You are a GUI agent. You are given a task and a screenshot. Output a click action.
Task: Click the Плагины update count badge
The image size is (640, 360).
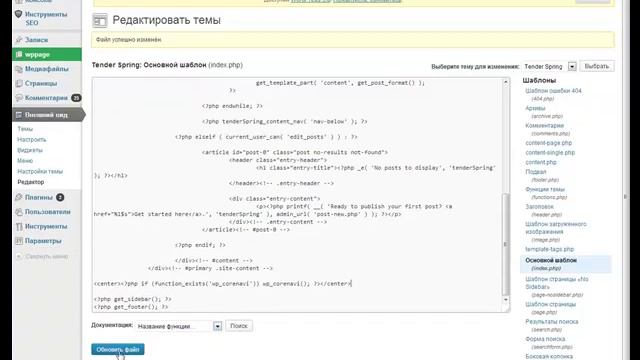pos(60,198)
